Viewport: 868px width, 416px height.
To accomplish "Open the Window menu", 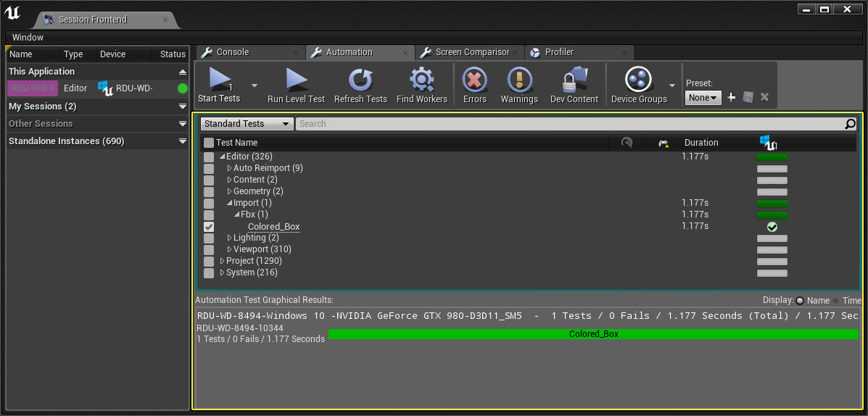I will 28,37.
